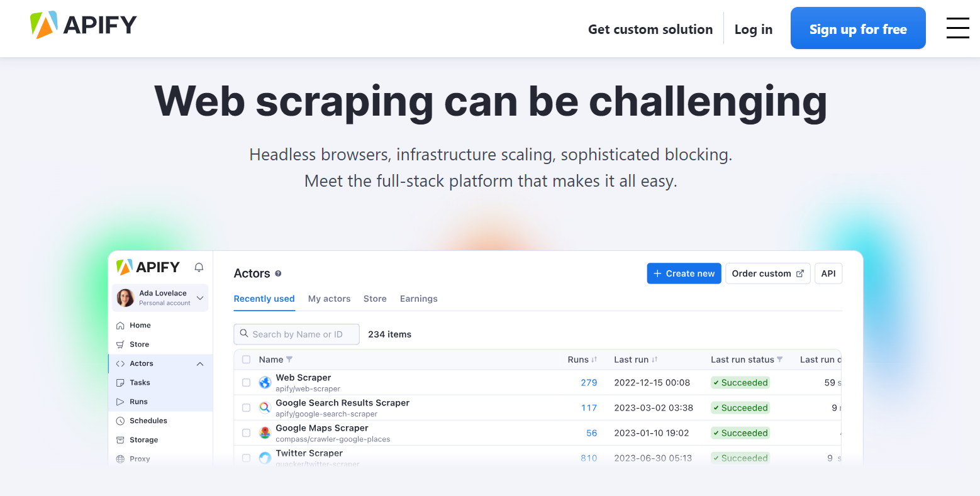Click the Apify logo in the header
Image resolution: width=980 pixels, height=496 pixels.
tap(83, 25)
